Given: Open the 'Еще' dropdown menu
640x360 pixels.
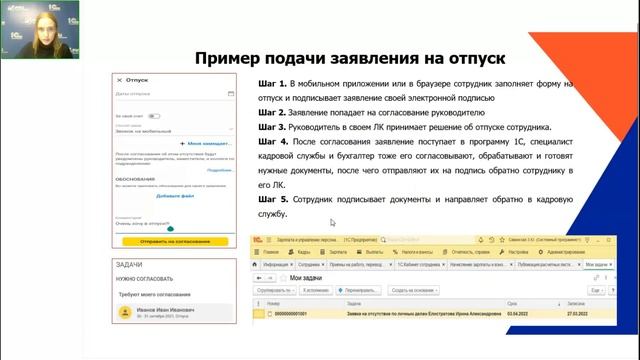Looking at the screenshot, I should coord(596,290).
